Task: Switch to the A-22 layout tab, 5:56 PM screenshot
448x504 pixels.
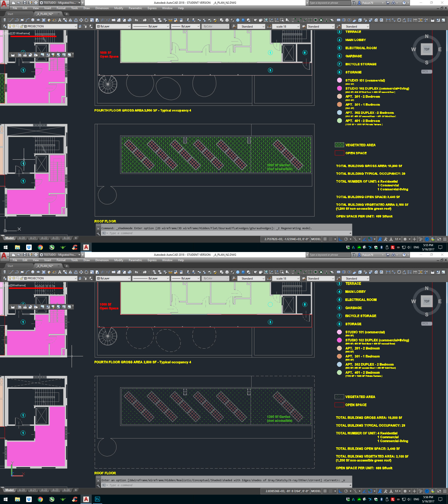Action: point(44,490)
